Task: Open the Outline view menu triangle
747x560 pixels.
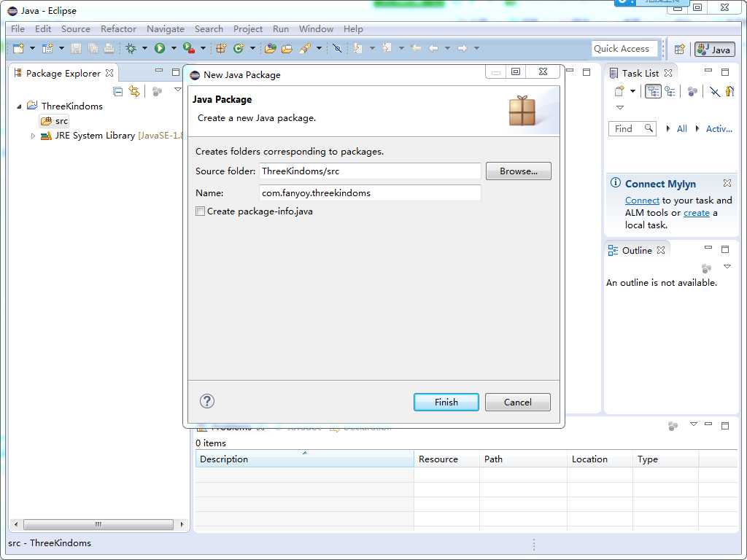Action: click(727, 267)
